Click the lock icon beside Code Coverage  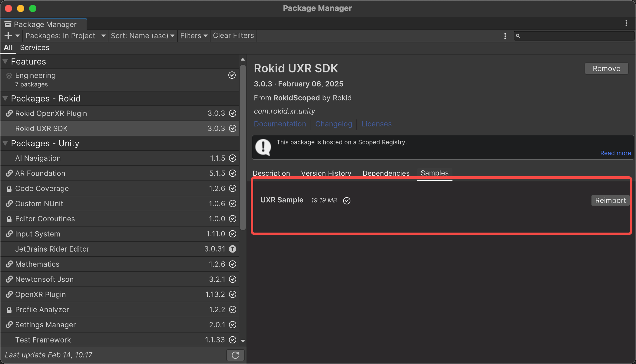coord(9,188)
